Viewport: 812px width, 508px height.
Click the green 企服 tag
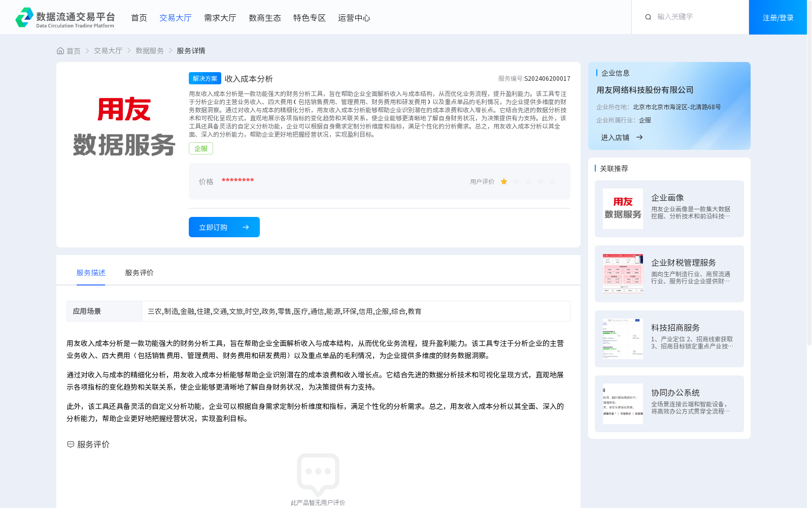tap(201, 148)
